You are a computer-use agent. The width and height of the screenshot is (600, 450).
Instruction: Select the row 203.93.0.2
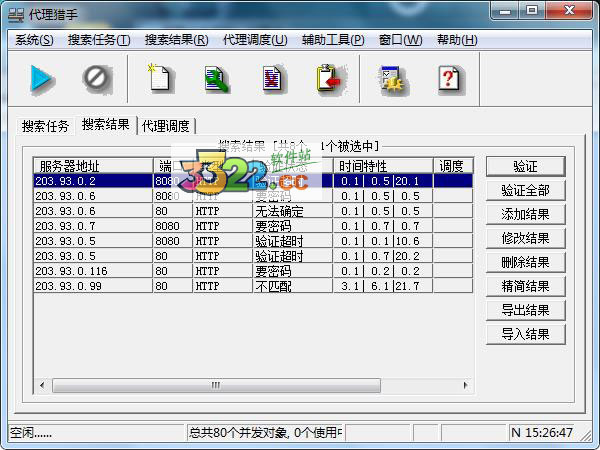pos(253,181)
